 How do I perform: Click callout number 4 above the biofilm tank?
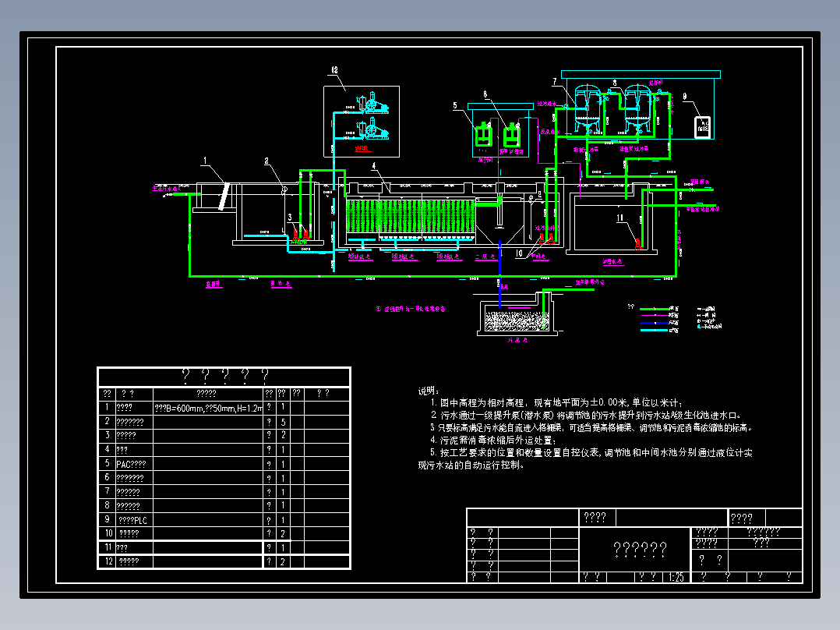point(374,166)
